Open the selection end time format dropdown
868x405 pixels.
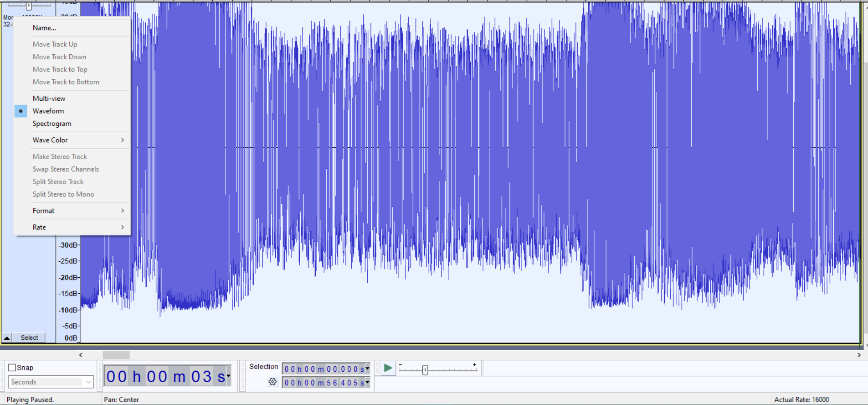point(368,382)
